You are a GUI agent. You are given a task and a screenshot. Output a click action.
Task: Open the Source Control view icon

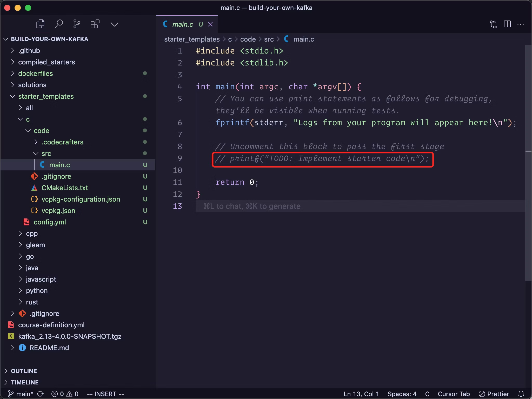click(x=77, y=24)
